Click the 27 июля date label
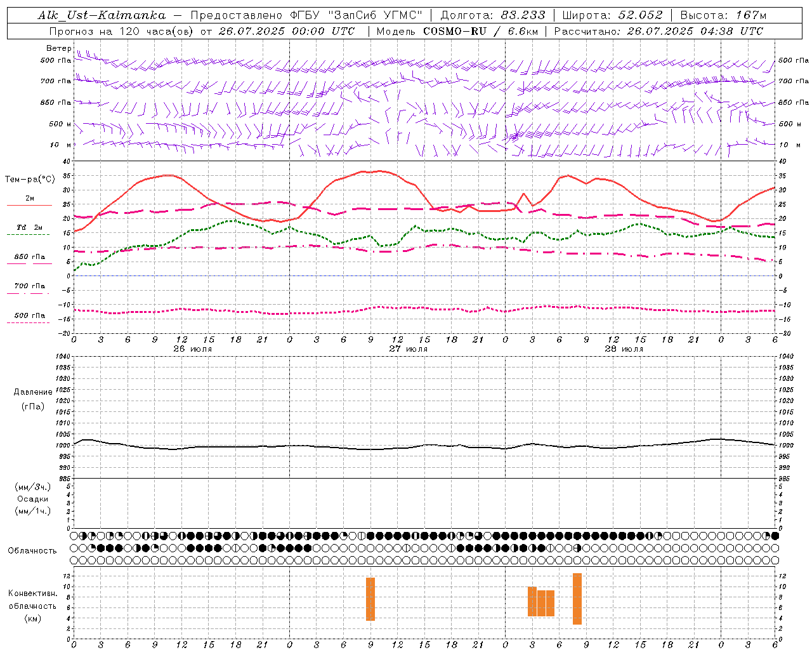 click(409, 349)
